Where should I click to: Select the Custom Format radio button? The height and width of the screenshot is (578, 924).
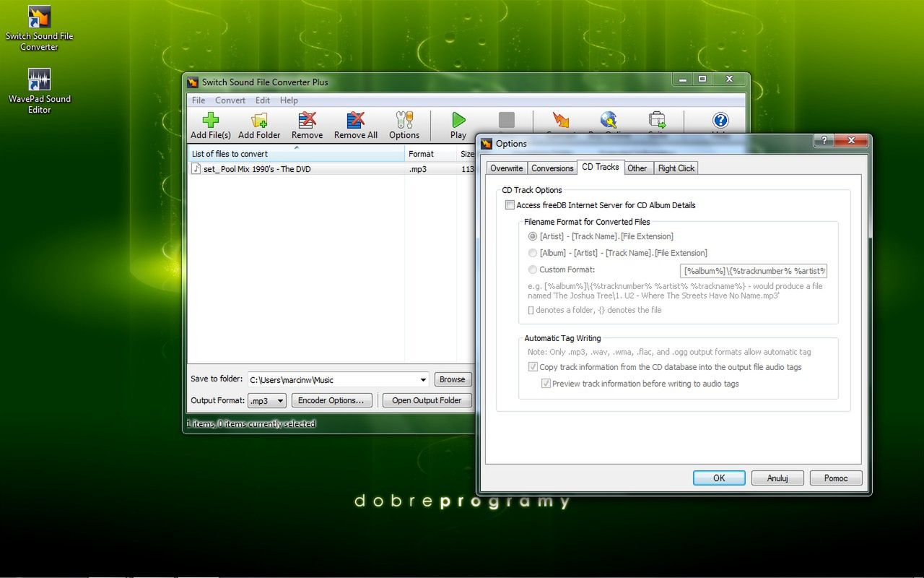pyautogui.click(x=533, y=269)
